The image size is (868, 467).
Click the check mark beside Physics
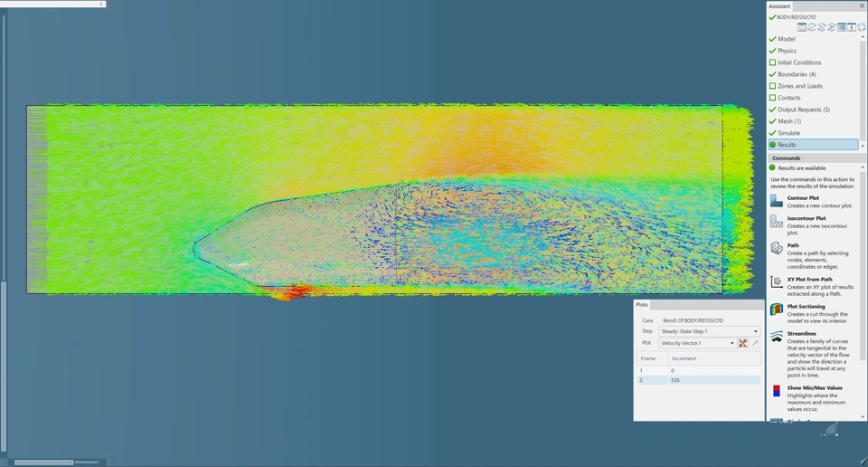tap(772, 51)
